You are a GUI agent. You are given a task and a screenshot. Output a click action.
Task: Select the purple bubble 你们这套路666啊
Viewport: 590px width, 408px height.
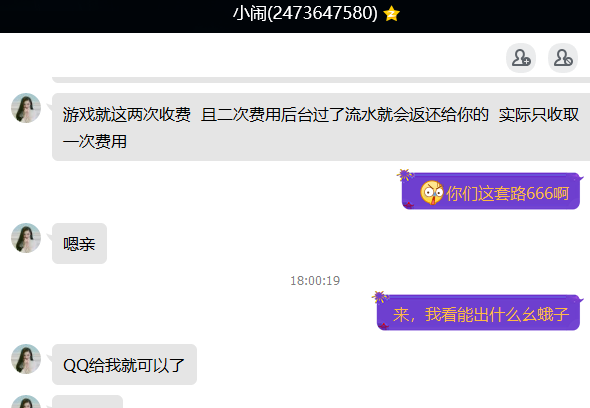(491, 191)
